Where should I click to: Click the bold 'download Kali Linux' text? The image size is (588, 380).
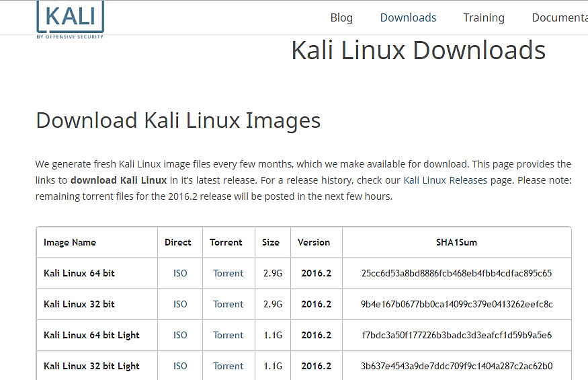coord(118,180)
